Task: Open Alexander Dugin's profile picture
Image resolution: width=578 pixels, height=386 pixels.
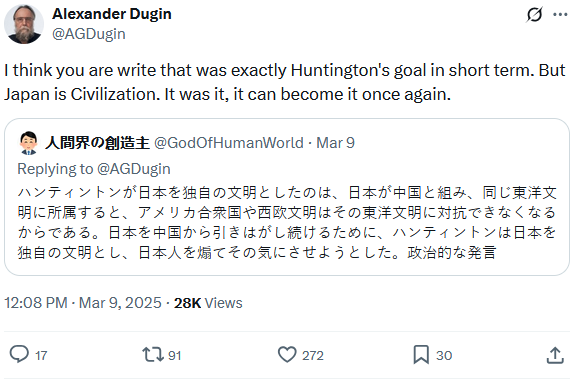Action: [x=24, y=24]
